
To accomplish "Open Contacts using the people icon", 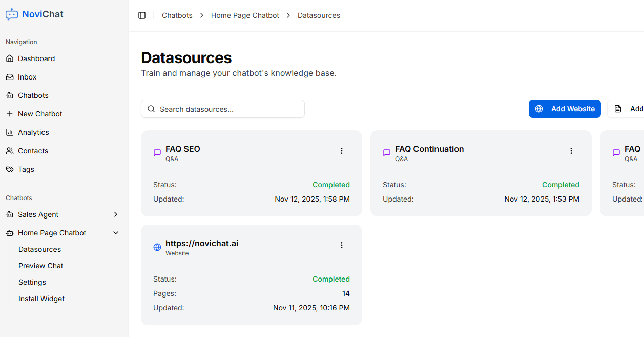I will (x=10, y=150).
